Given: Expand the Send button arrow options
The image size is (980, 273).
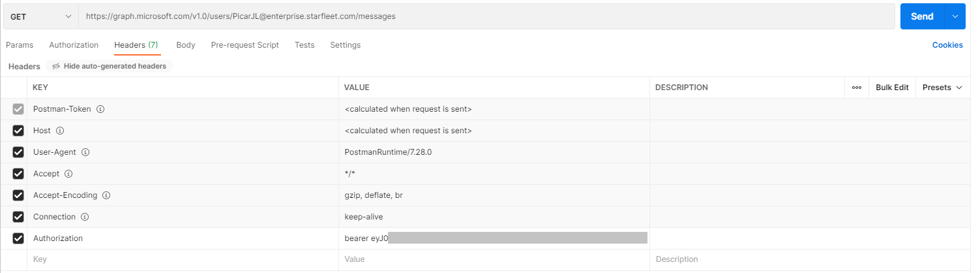Looking at the screenshot, I should click(x=955, y=16).
